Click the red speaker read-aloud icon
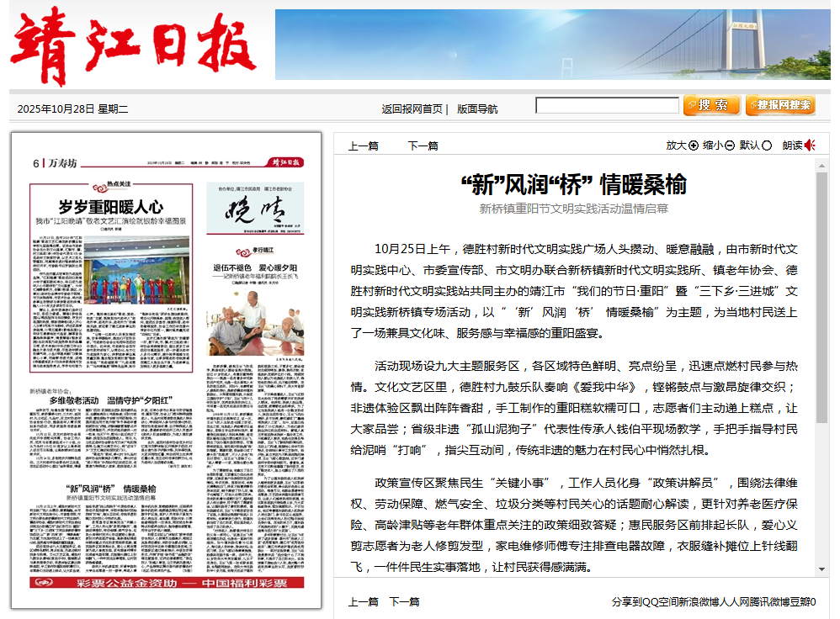This screenshot has height=619, width=840. pos(810,145)
